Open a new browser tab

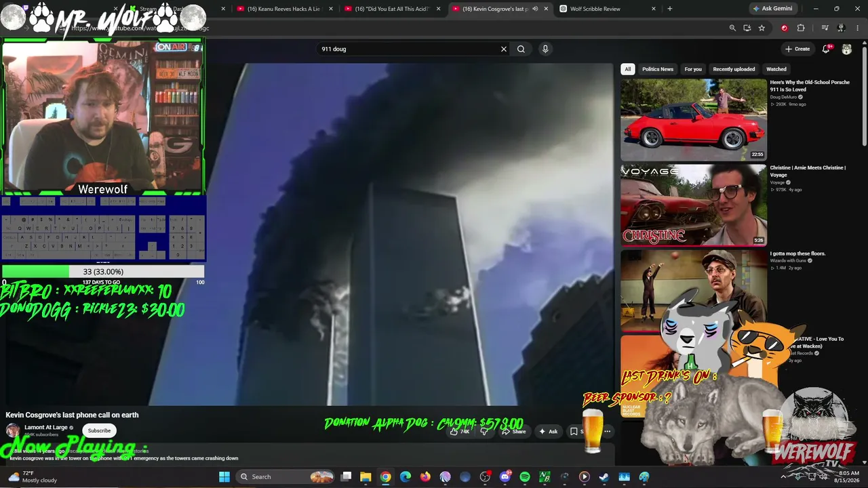pos(670,9)
